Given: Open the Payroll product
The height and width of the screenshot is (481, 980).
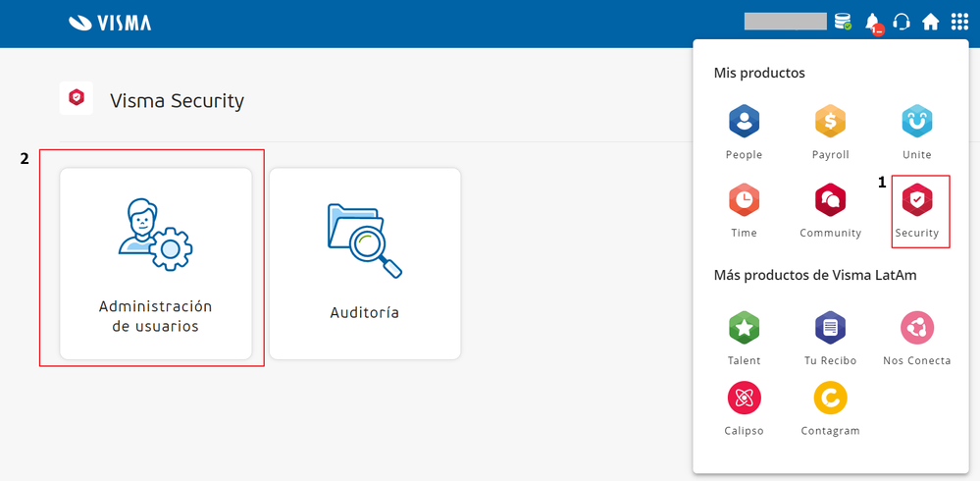Looking at the screenshot, I should [x=830, y=132].
